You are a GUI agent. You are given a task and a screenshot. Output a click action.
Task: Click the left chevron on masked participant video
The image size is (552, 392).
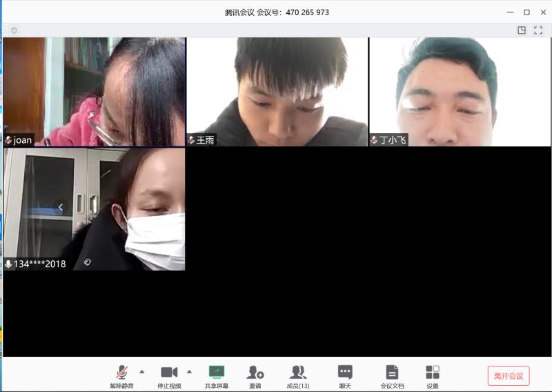[61, 207]
